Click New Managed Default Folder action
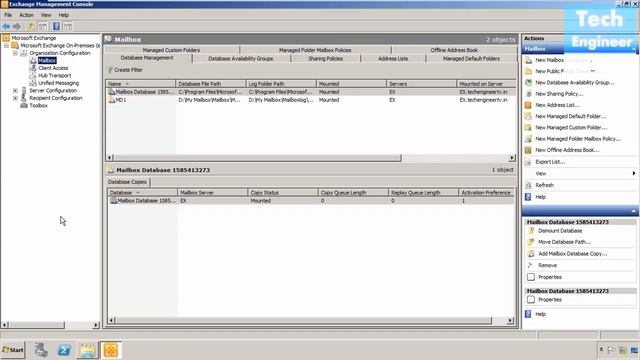Screen dimensions: 640x360 tap(570, 116)
